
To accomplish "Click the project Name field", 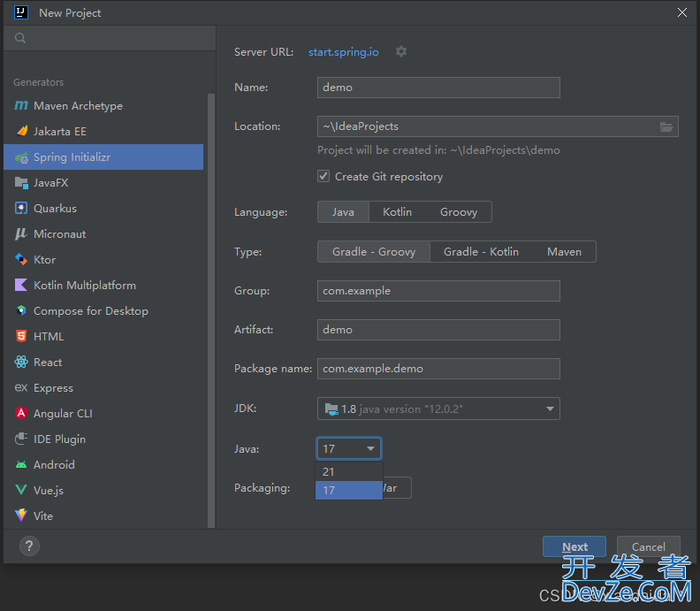I will (x=438, y=88).
